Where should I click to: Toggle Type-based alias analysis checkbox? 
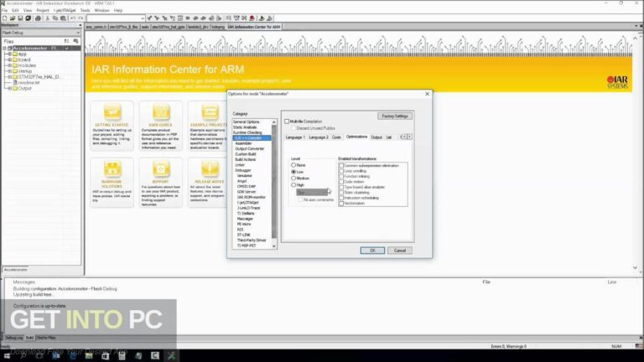(x=341, y=187)
